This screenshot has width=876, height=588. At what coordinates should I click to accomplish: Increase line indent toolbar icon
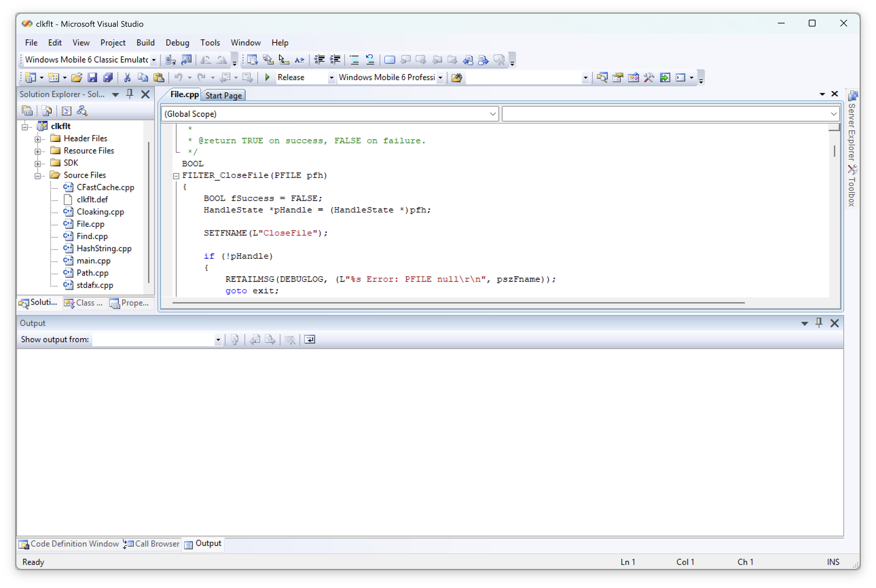pos(335,60)
